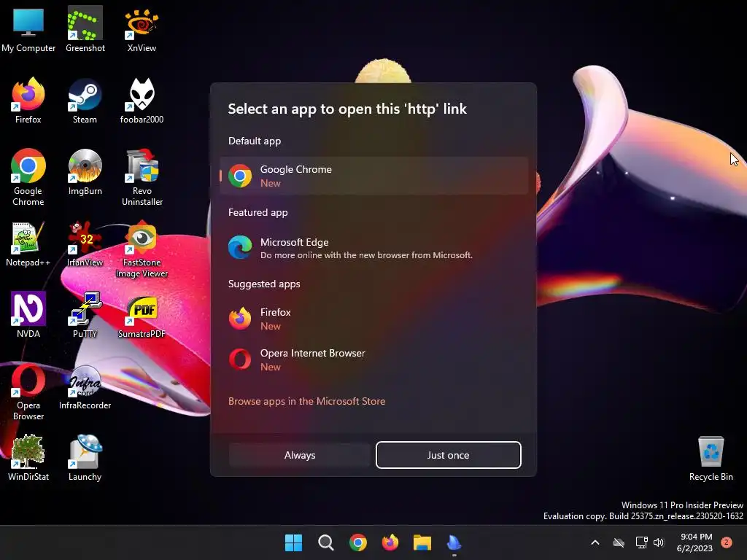The width and height of the screenshot is (747, 560).
Task: Select the Notepad++ desktop shortcut
Action: click(x=28, y=244)
